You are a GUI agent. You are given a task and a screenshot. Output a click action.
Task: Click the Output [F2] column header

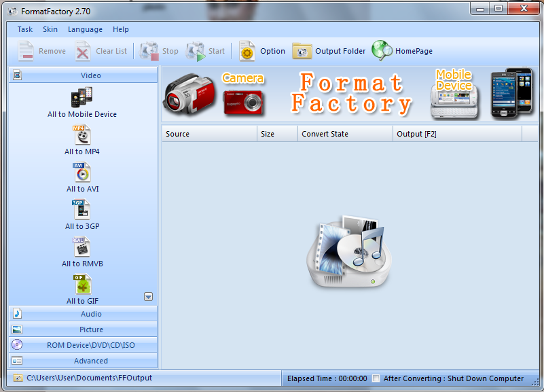[x=457, y=134]
